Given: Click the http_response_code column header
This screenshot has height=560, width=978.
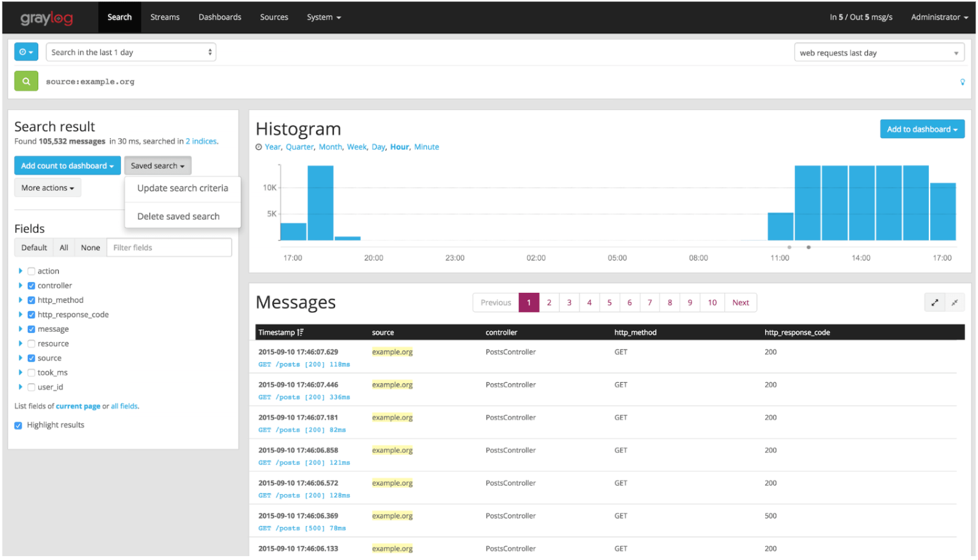Looking at the screenshot, I should point(797,332).
